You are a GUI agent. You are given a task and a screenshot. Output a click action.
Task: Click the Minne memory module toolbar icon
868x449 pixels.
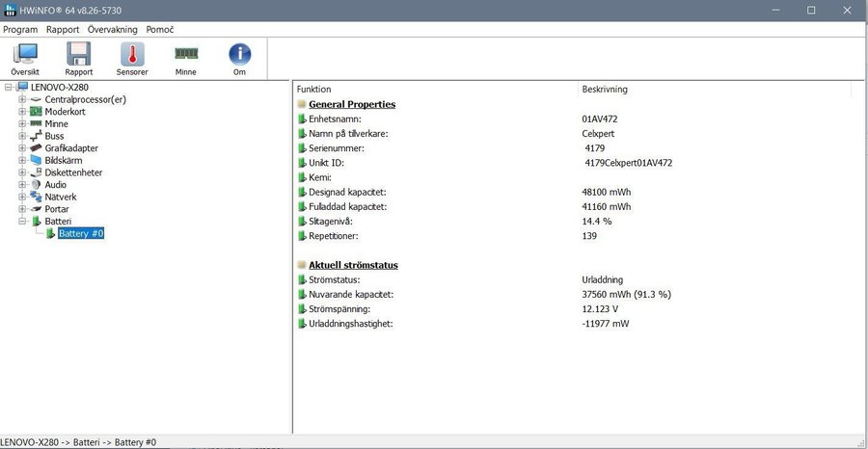click(186, 53)
